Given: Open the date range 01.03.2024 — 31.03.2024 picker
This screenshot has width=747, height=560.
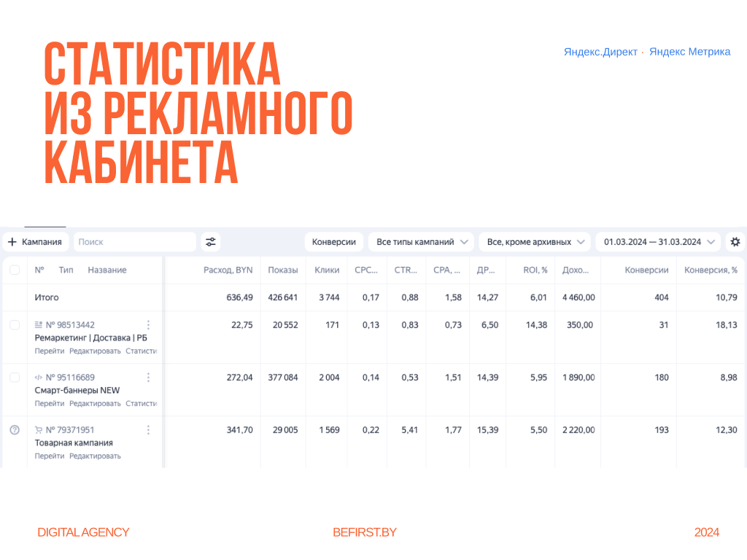Looking at the screenshot, I should click(x=659, y=242).
